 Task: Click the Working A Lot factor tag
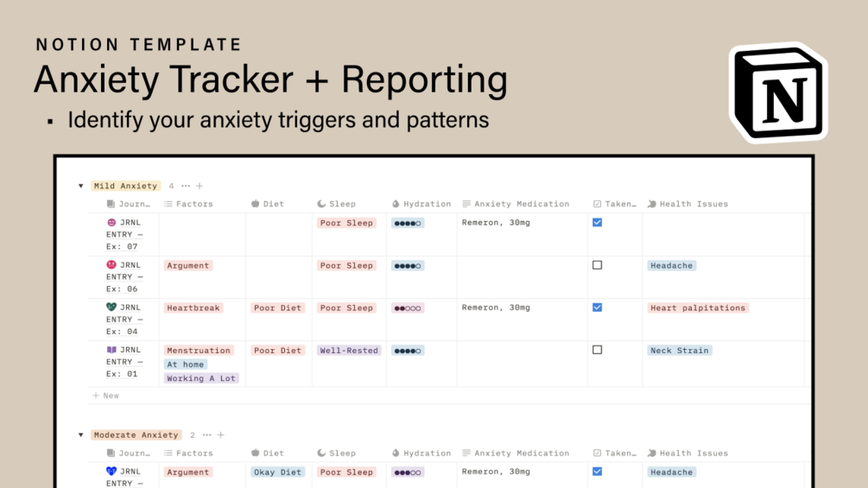[x=201, y=378]
